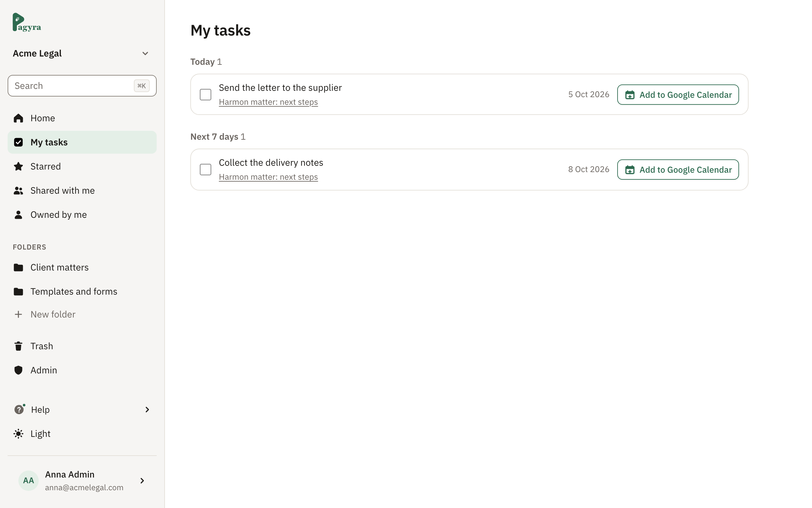Click the Shared with me people icon
The image size is (812, 508).
pos(18,190)
